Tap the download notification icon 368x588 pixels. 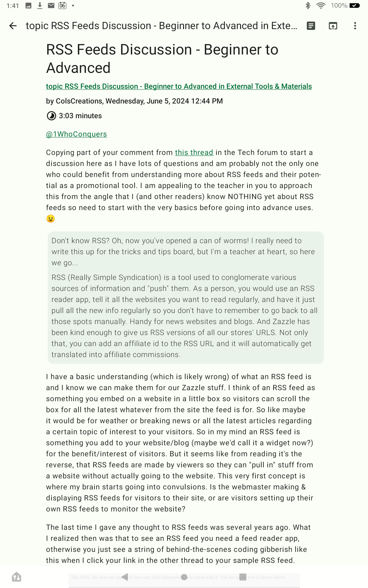point(40,6)
